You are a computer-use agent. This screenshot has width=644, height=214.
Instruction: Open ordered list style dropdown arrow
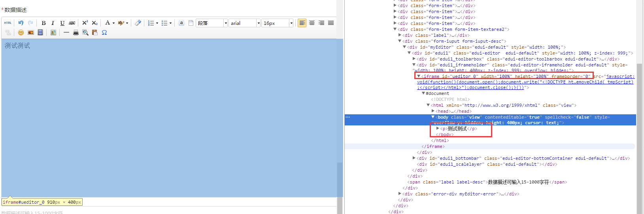(x=157, y=23)
